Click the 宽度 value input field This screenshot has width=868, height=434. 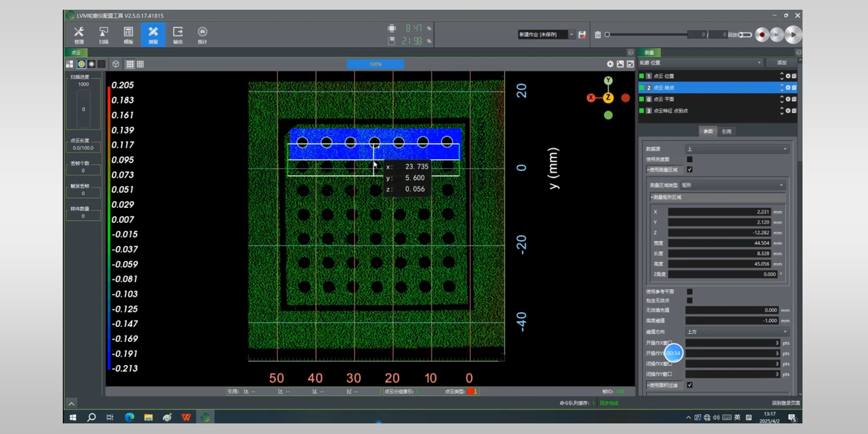719,243
